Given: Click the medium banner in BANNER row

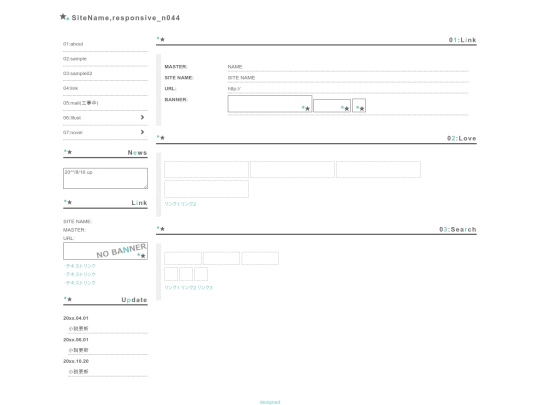Looking at the screenshot, I should [332, 106].
